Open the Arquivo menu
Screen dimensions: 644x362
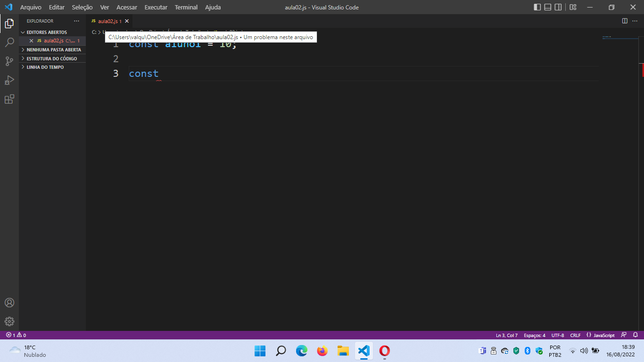tap(31, 7)
